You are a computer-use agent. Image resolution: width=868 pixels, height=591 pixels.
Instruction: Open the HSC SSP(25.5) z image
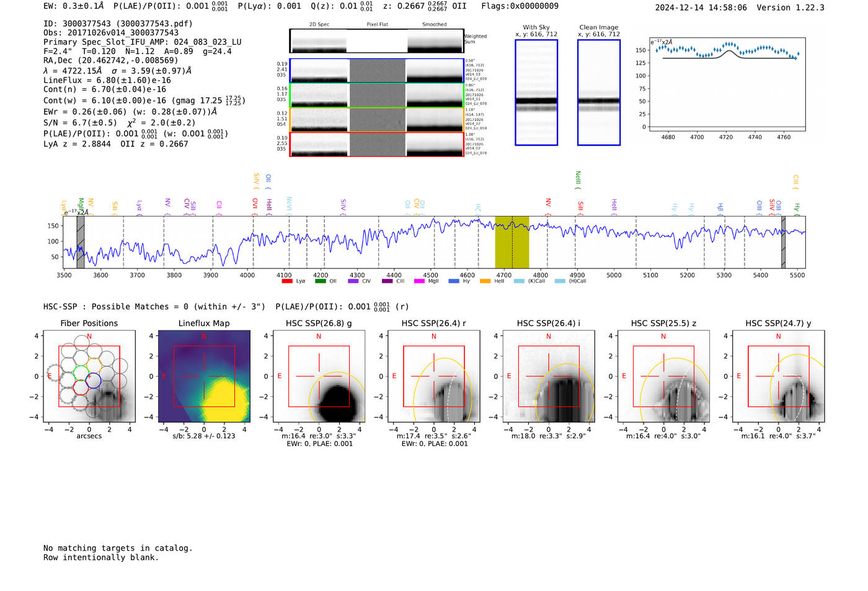663,376
